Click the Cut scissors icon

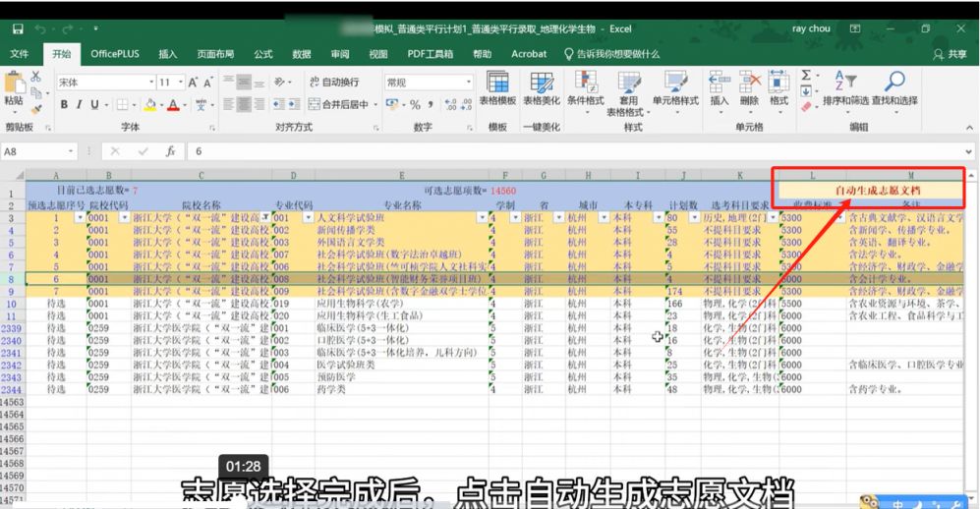pos(36,77)
